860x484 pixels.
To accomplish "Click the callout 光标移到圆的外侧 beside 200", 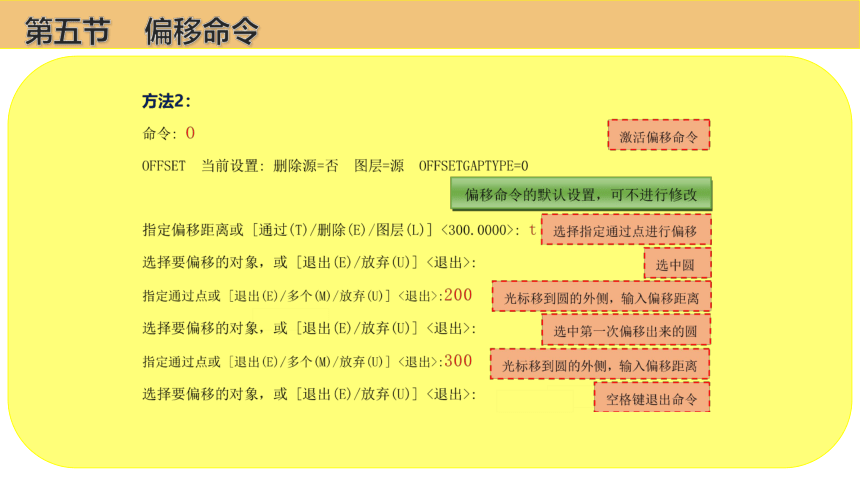I will [x=602, y=297].
